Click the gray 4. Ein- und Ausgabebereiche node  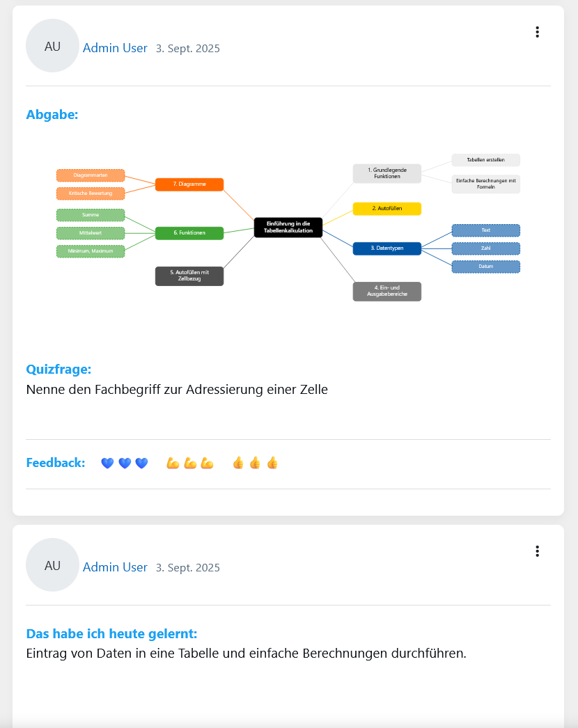(387, 291)
